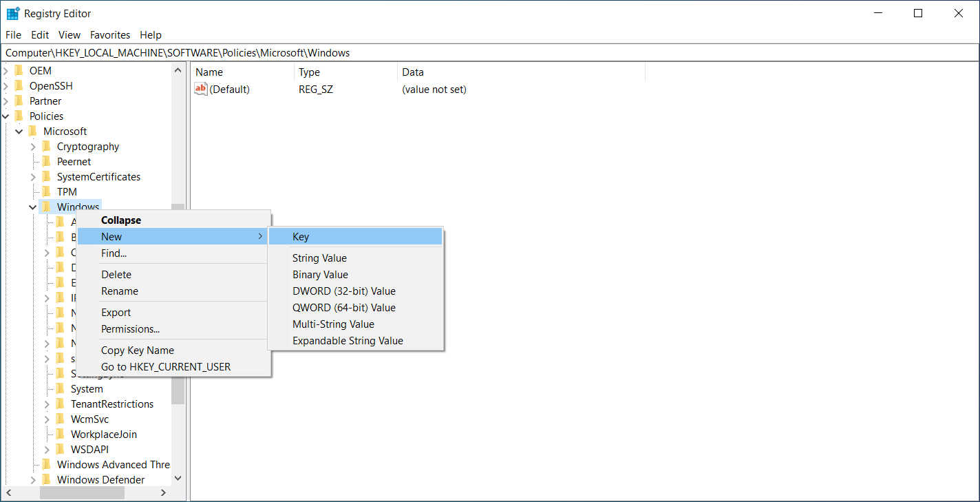Expand the Partner key
Viewport: 980px width, 502px height.
(6, 101)
